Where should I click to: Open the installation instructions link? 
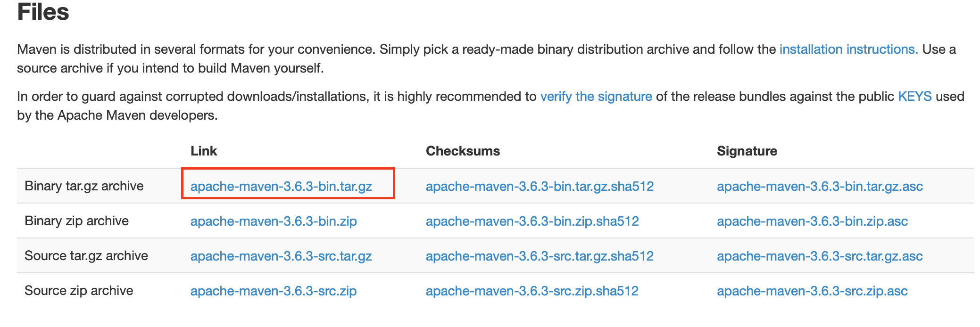point(847,49)
